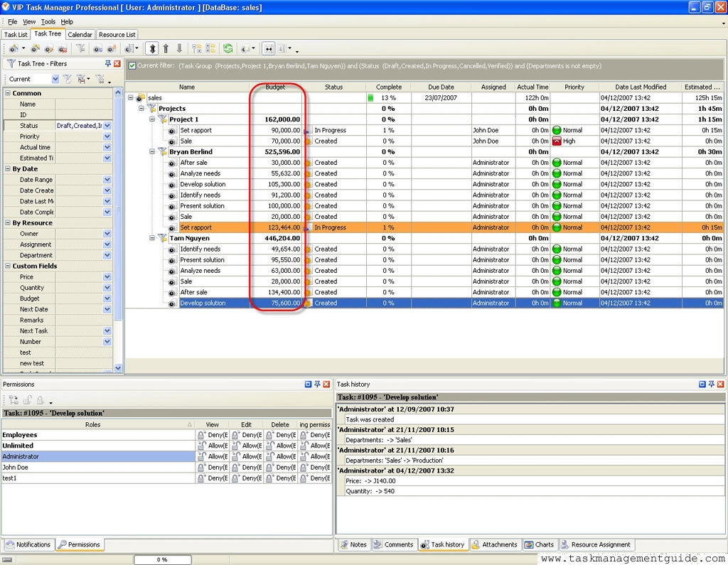Collapse the By Resource filter section
Viewport: 728px width, 565px height.
[7, 223]
